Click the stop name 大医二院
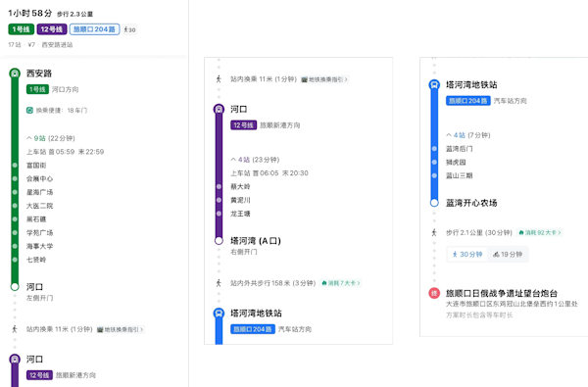 click(39, 206)
